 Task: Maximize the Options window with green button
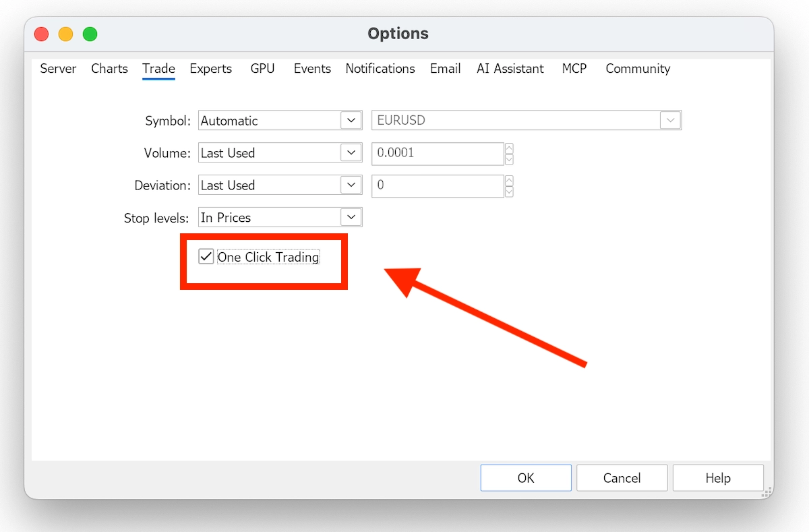[x=90, y=34]
